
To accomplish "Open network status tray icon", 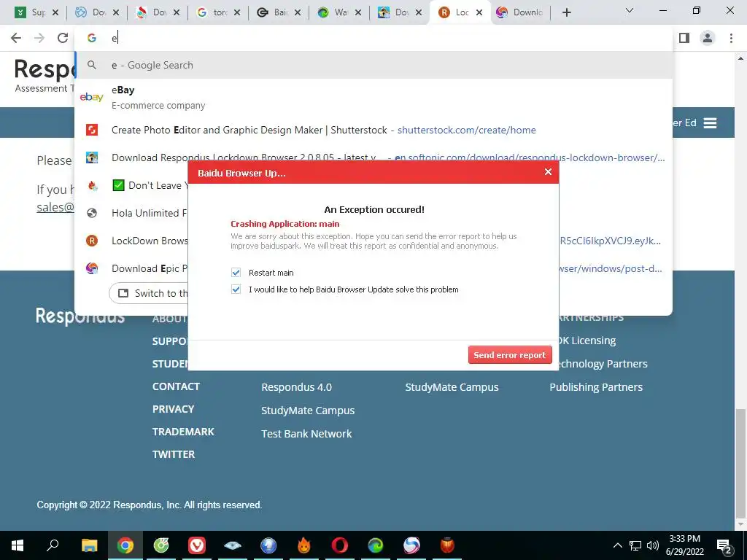I will (635, 545).
